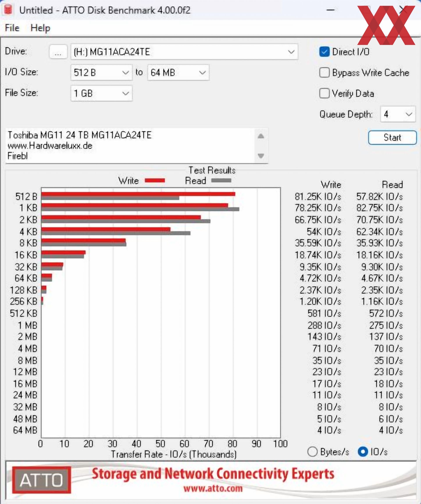Viewport: 421px width, 504px height.
Task: Click the 581 IO/s write value
Action: coord(324,313)
